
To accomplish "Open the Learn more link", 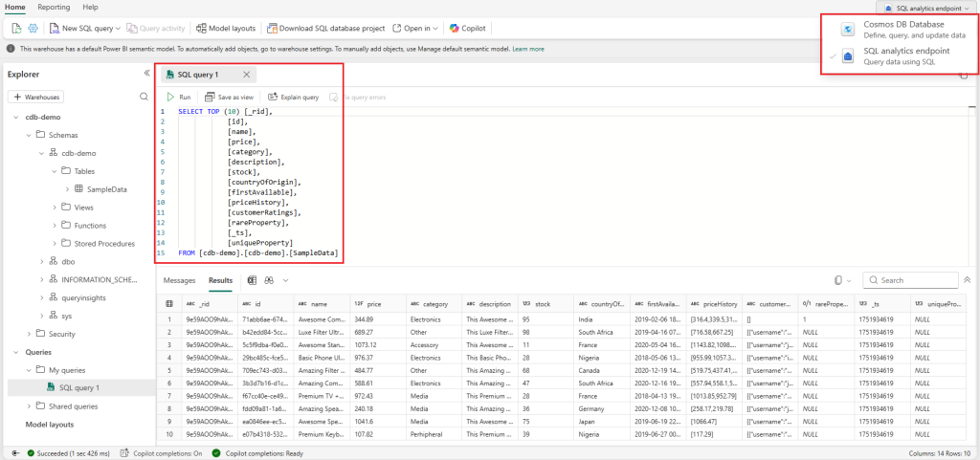I will click(528, 49).
